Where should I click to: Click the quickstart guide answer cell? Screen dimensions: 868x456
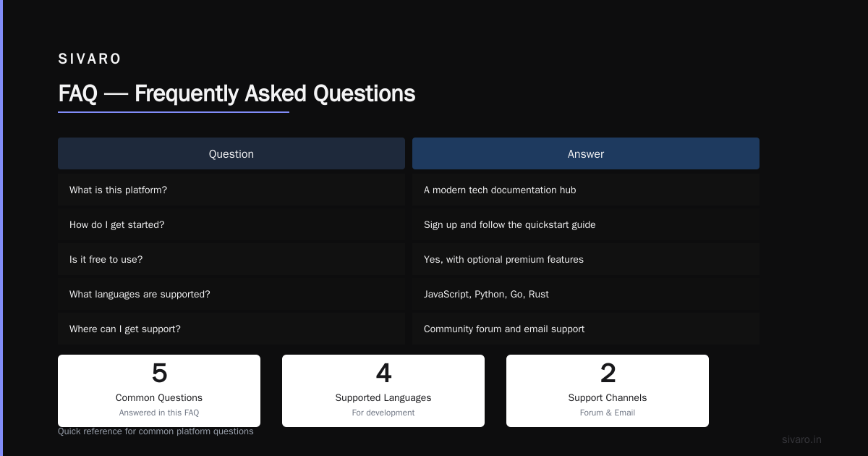tap(586, 224)
